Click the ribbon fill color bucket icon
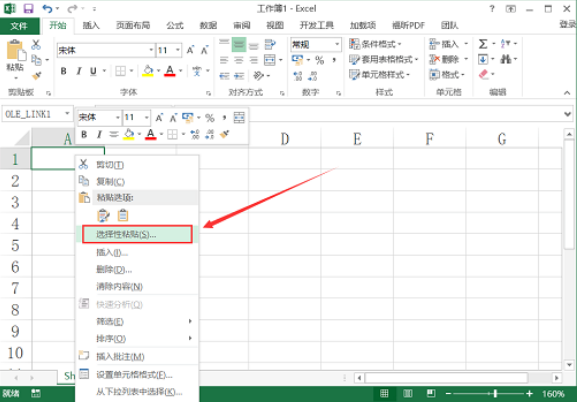This screenshot has width=577, height=402. point(148,71)
